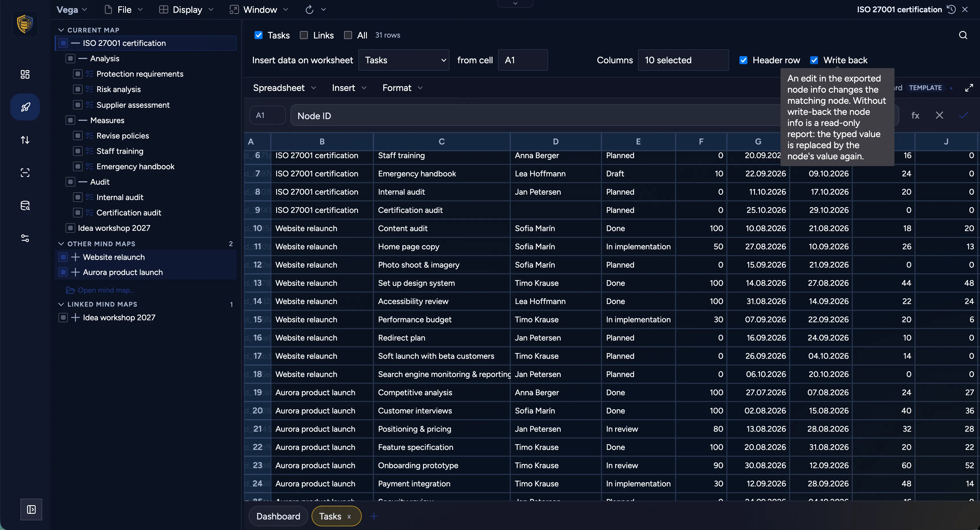Open the Display menu
Viewport: 980px width, 530px height.
(x=186, y=9)
